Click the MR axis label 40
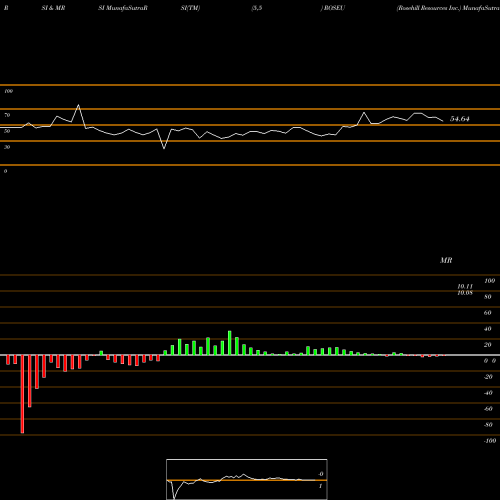The width and height of the screenshot is (500, 500). (488, 329)
